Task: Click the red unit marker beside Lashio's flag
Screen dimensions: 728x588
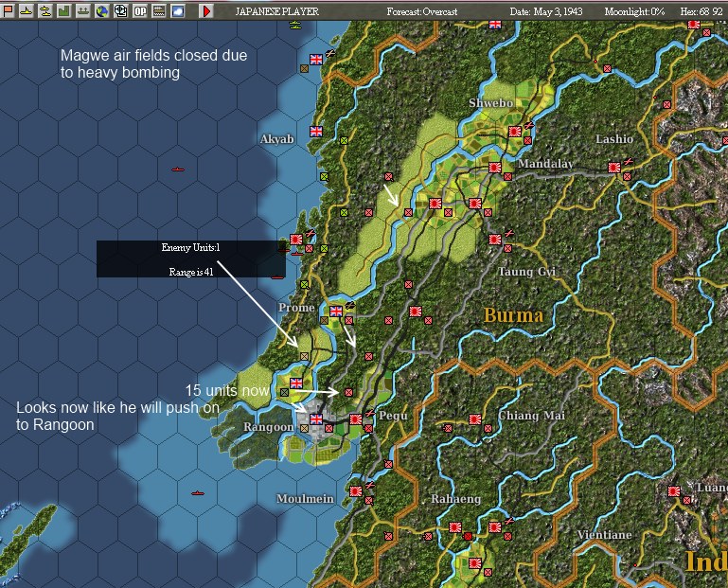Action: point(628,176)
